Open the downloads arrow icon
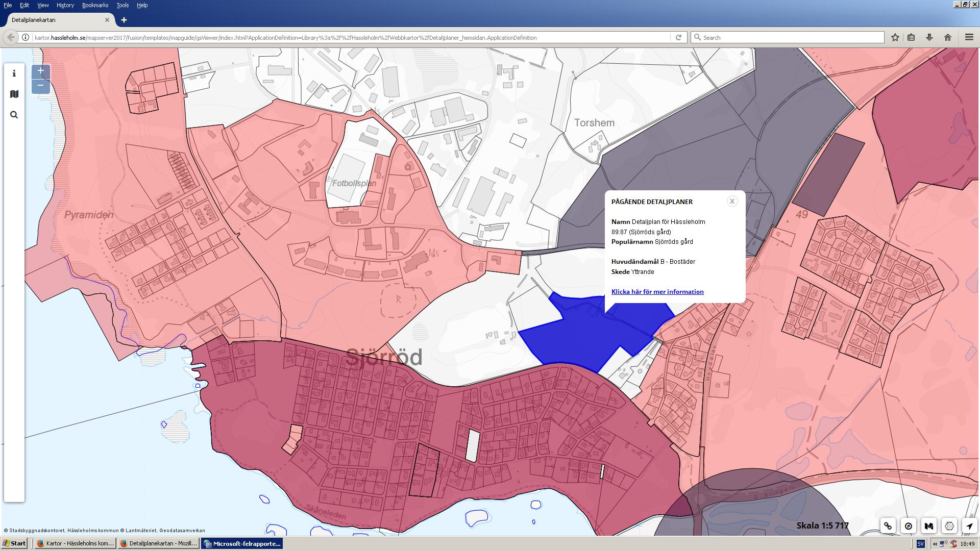 coord(929,37)
